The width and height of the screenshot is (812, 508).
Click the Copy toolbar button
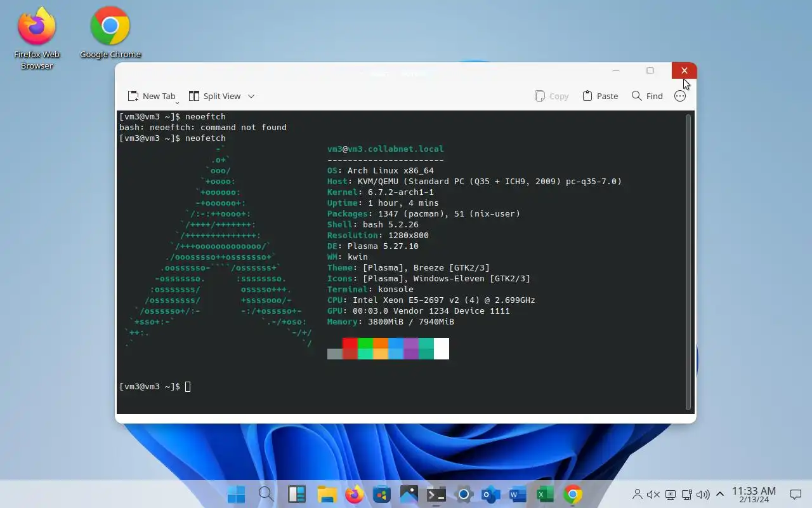pyautogui.click(x=551, y=96)
